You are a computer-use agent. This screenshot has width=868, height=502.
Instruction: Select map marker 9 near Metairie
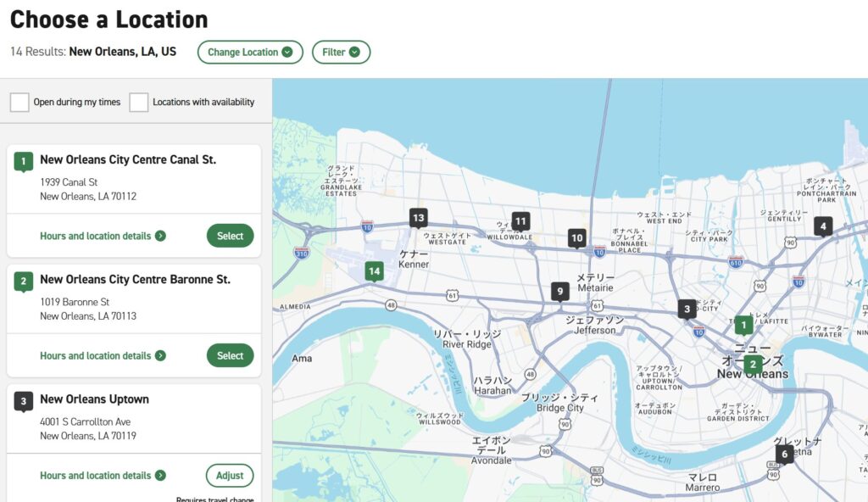pos(560,291)
